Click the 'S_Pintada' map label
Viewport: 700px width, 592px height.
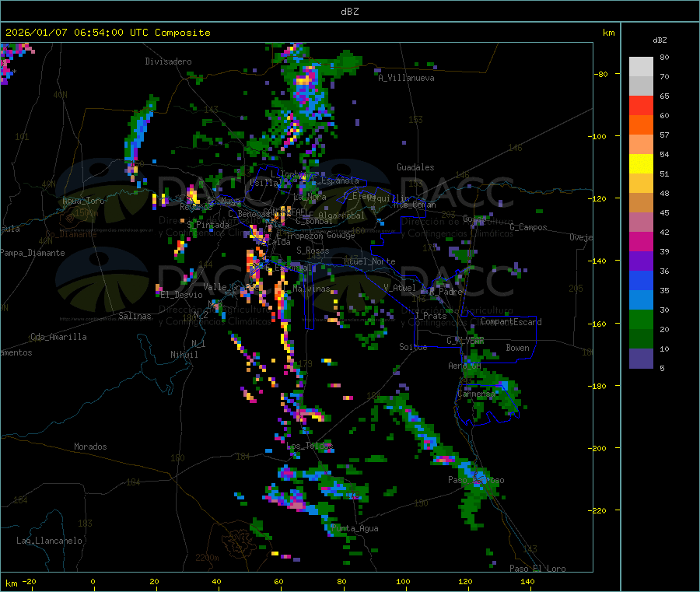[x=208, y=225]
